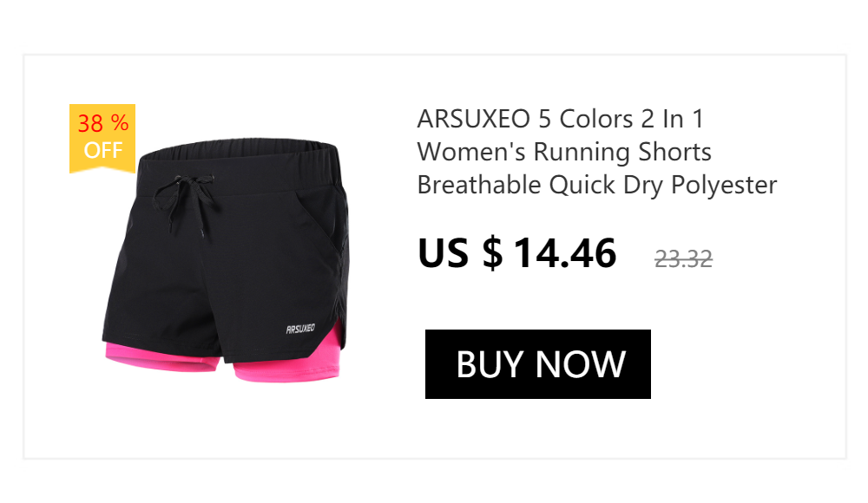Click the US $14.46 sale price

[517, 253]
